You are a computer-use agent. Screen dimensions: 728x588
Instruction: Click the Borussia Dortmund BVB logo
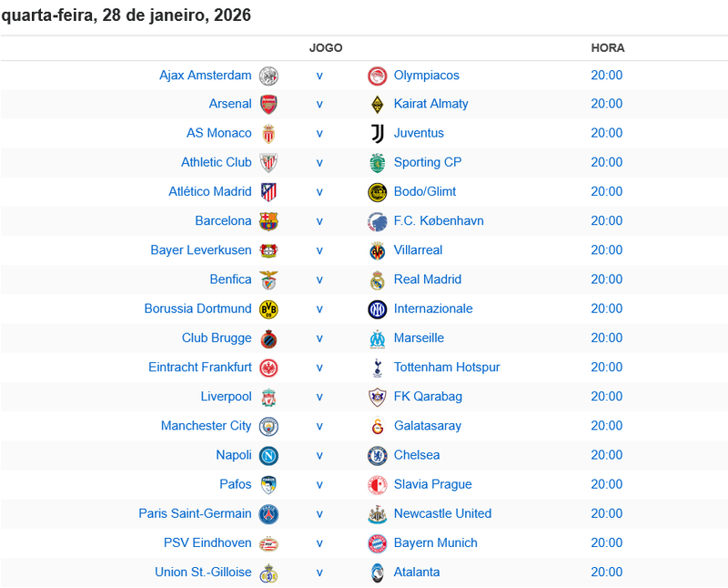point(268,309)
